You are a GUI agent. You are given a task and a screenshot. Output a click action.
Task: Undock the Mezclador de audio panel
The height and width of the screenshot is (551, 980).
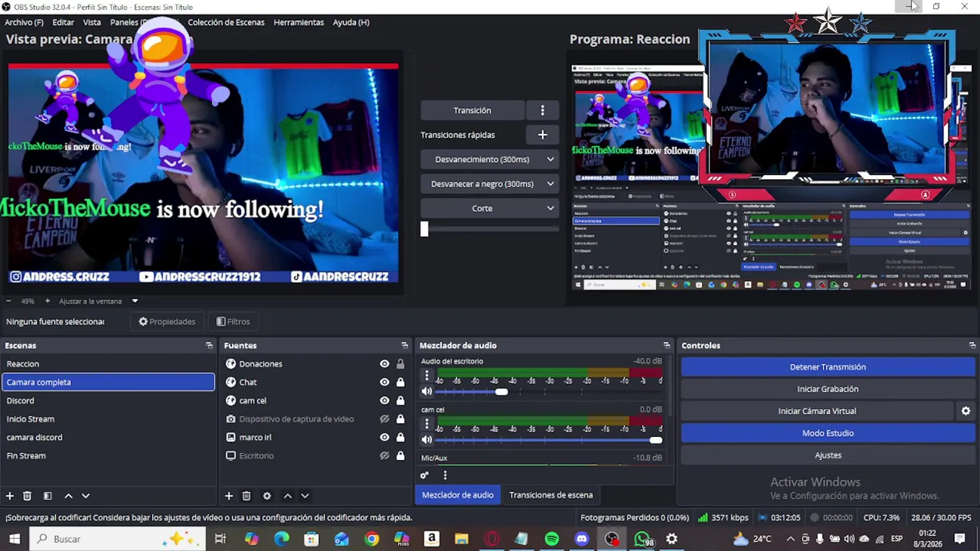pyautogui.click(x=667, y=346)
